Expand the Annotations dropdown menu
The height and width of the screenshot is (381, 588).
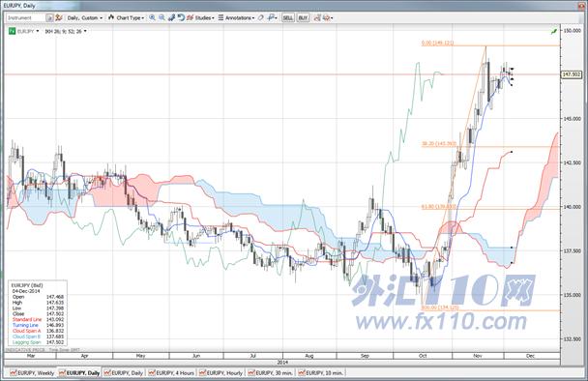coord(236,17)
